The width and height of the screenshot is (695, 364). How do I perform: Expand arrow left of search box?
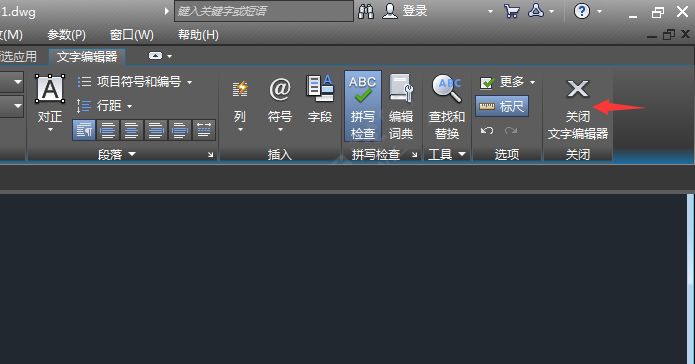167,11
